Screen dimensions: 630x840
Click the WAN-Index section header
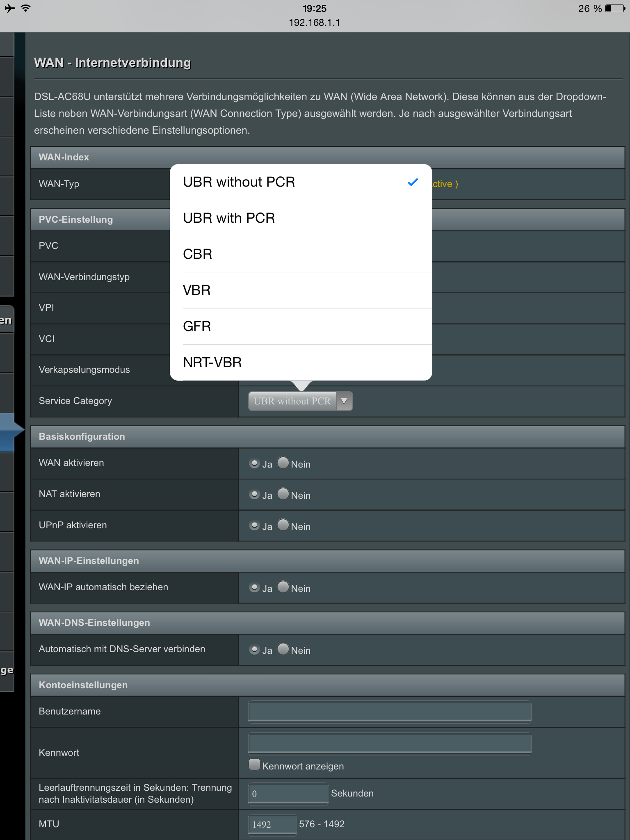pyautogui.click(x=328, y=157)
